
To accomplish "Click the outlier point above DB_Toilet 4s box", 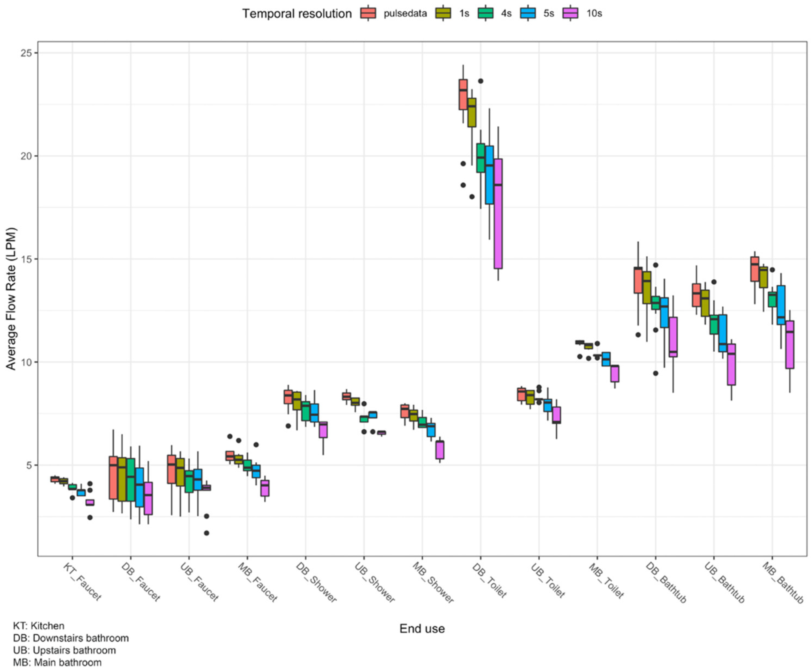I will pos(481,81).
